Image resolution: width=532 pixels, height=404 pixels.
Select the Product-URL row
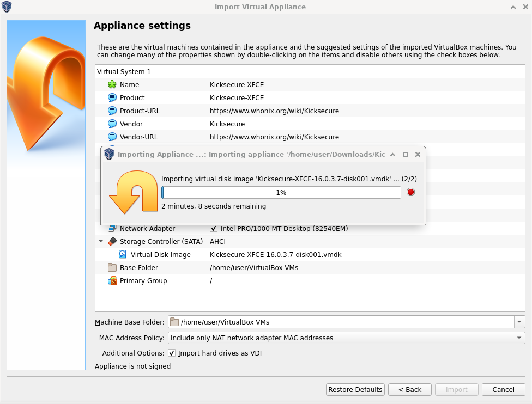pos(140,111)
